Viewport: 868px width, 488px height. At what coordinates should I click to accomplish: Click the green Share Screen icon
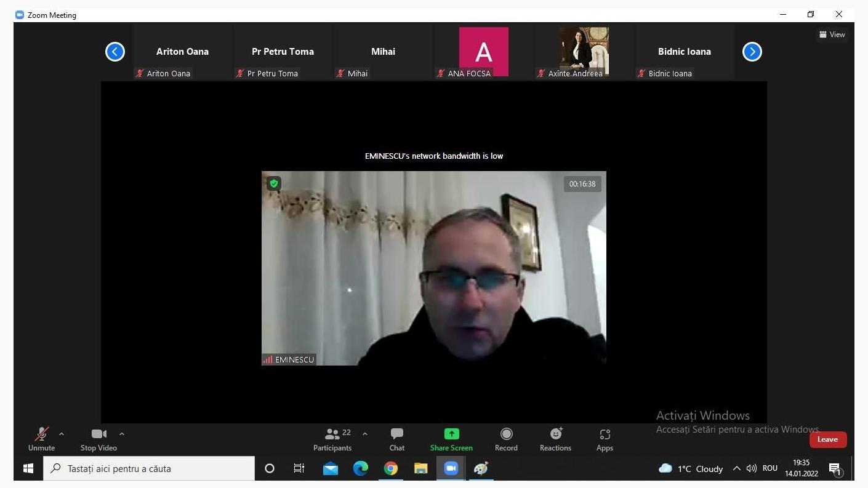451,434
